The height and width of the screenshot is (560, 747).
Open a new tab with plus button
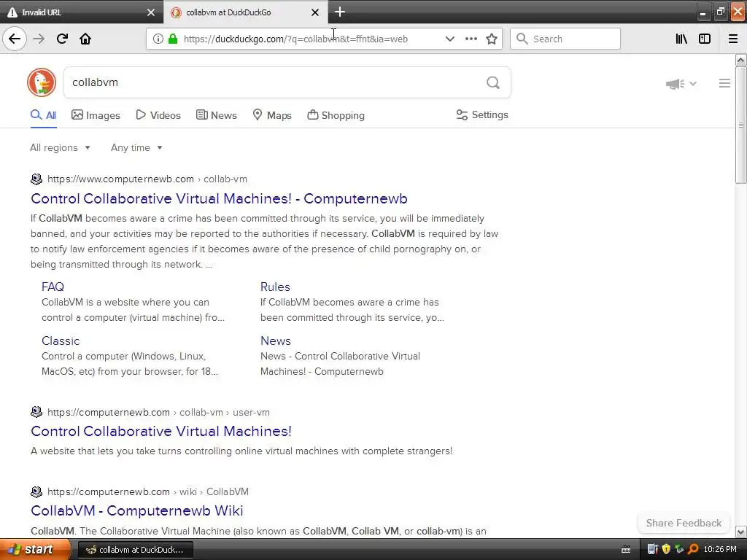340,12
